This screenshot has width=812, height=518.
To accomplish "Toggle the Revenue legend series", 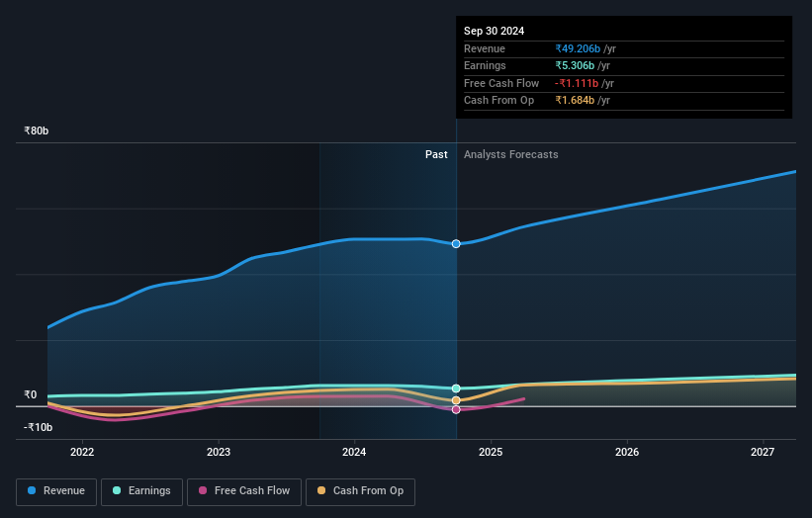I will 56,491.
